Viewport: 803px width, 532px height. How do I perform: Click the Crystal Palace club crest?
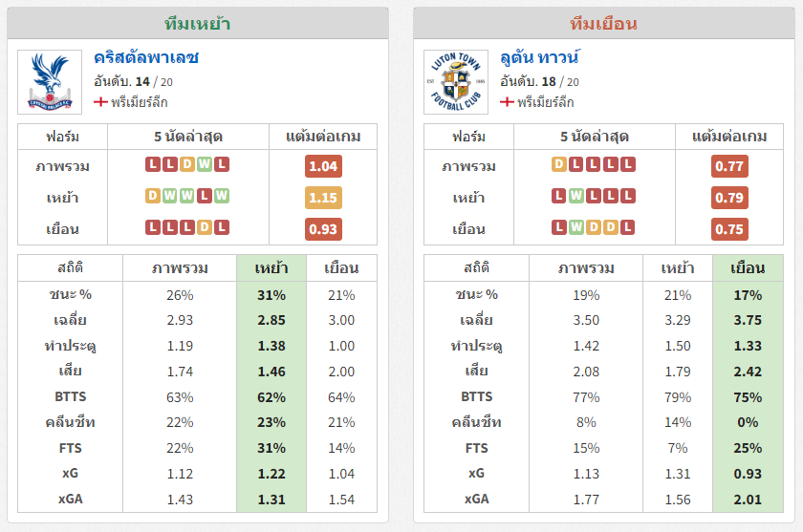(x=50, y=82)
